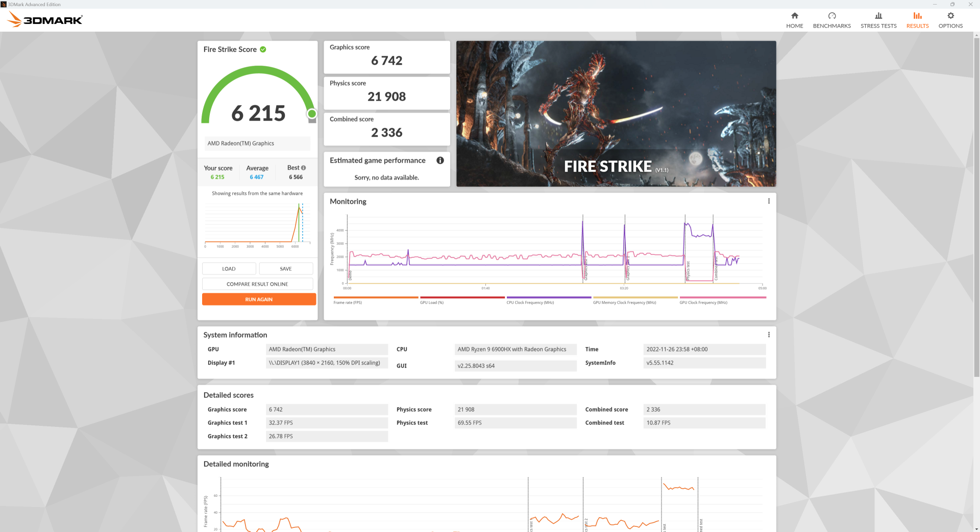The image size is (980, 532).
Task: Click the scrollbar down arrow
Action: tap(976, 528)
